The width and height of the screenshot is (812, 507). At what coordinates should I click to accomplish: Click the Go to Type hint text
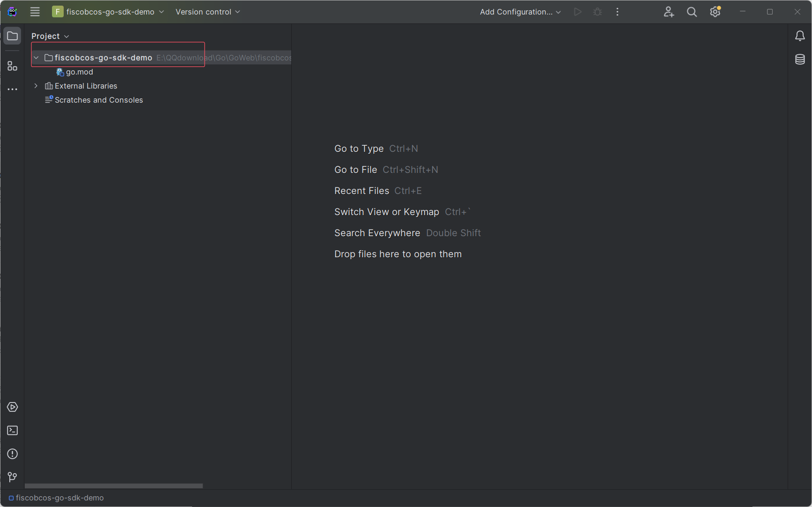coord(359,149)
